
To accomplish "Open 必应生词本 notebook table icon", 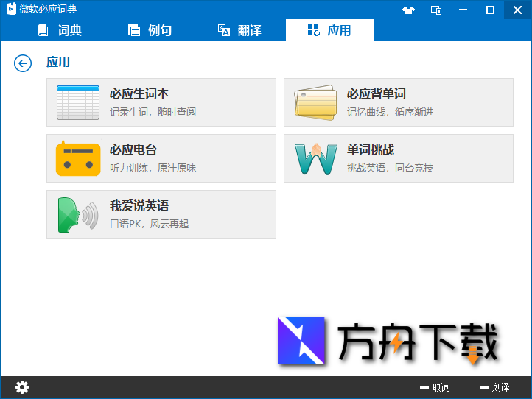I will coord(78,102).
